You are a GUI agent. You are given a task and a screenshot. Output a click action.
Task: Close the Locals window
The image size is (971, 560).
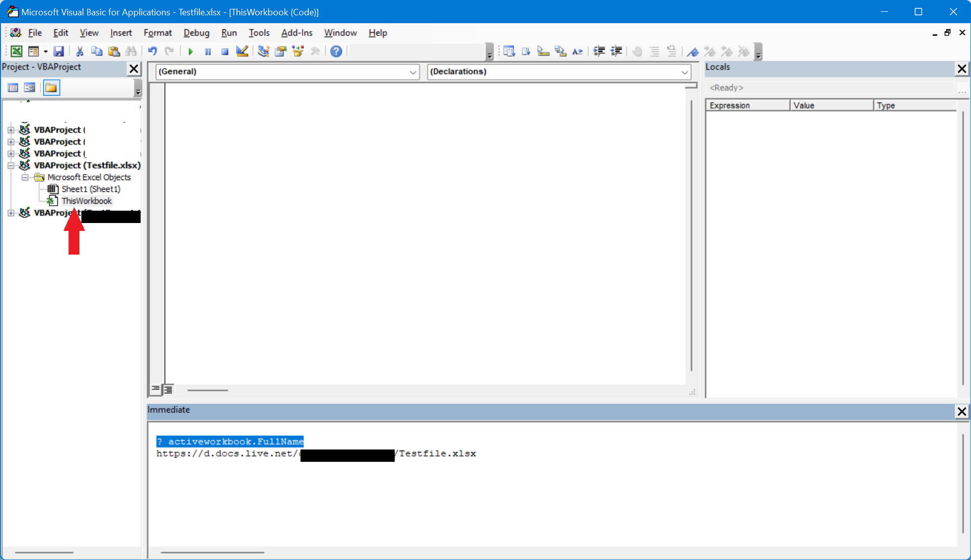[962, 69]
